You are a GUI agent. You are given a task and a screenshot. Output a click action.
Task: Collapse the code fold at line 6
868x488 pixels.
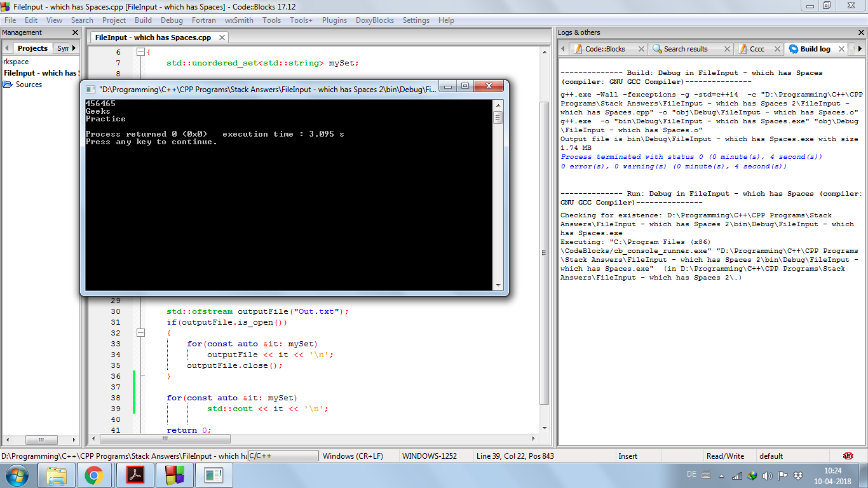140,52
